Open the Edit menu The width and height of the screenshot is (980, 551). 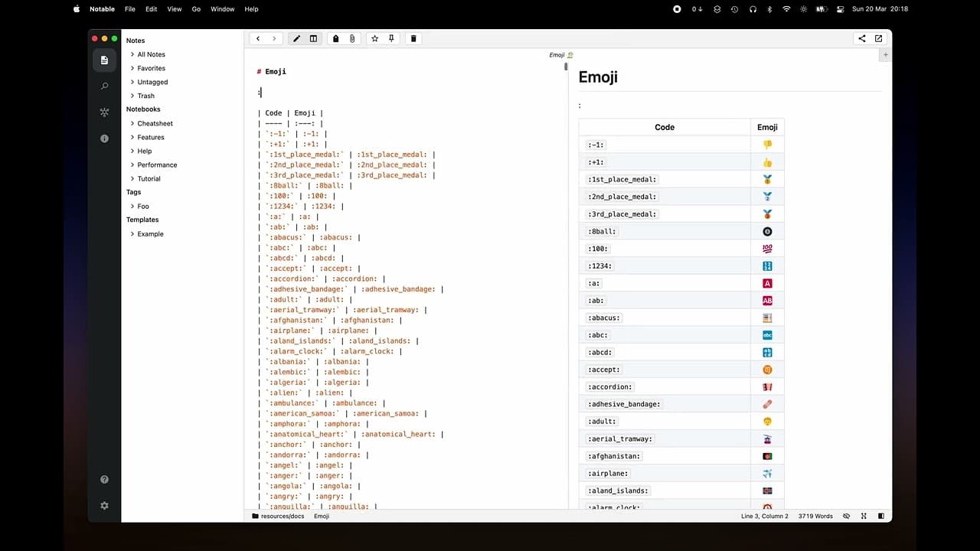click(152, 9)
